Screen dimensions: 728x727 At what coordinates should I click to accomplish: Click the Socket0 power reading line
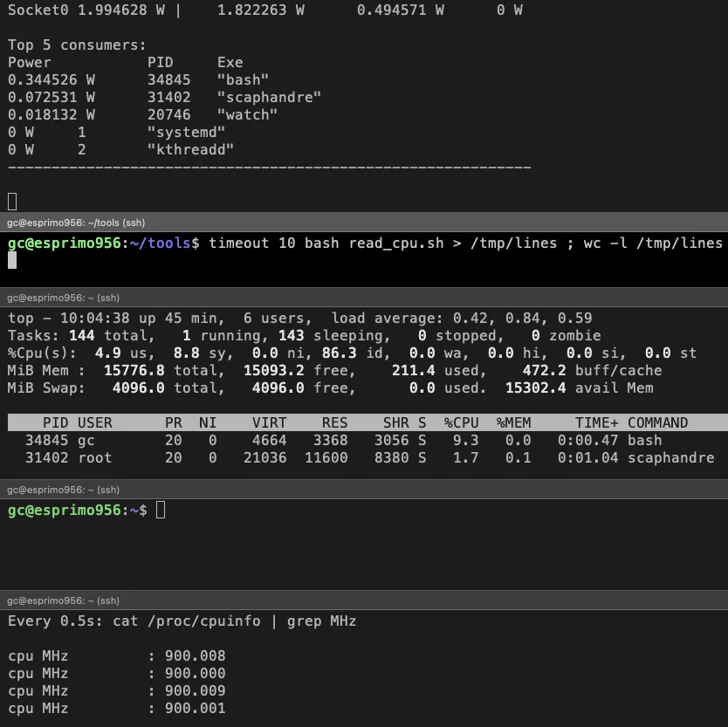pyautogui.click(x=265, y=10)
